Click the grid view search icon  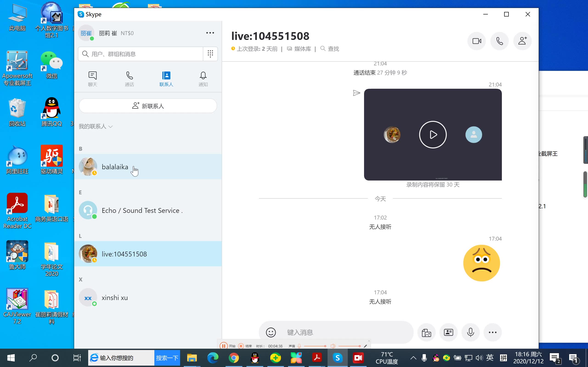click(210, 54)
